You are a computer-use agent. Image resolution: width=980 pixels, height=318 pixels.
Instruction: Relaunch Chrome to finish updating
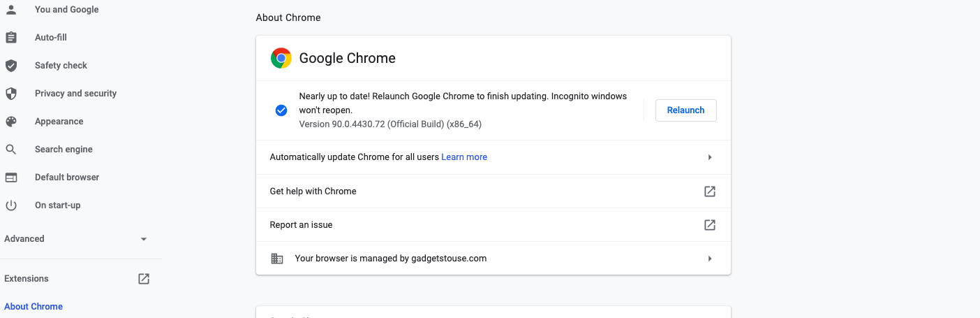(x=685, y=110)
